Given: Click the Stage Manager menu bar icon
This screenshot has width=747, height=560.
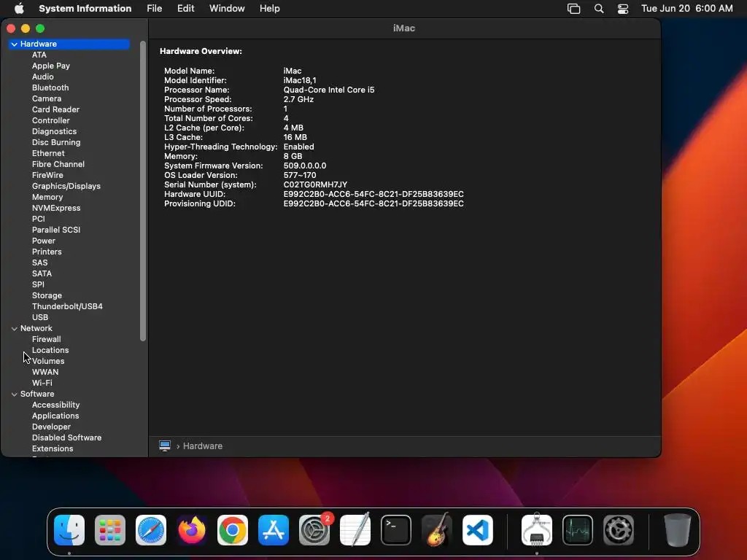Looking at the screenshot, I should pyautogui.click(x=573, y=9).
